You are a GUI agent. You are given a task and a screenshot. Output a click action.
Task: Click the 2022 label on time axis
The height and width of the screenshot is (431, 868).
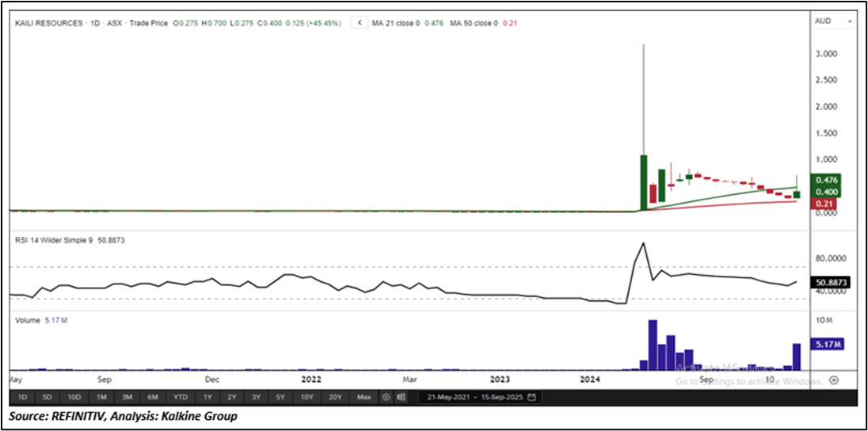(x=311, y=380)
